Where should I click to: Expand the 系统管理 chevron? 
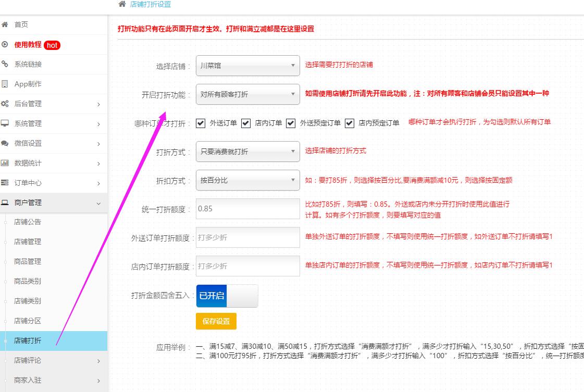(98, 124)
